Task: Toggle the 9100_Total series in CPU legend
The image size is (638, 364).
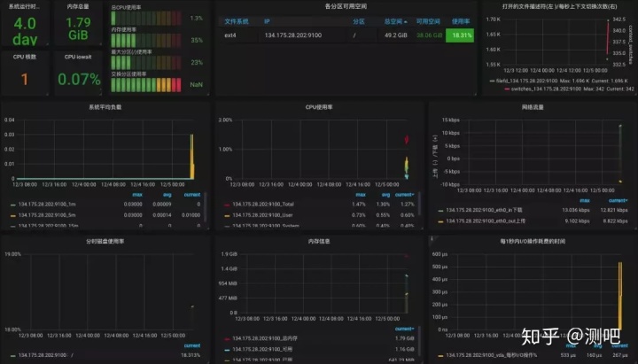Action: (x=263, y=205)
